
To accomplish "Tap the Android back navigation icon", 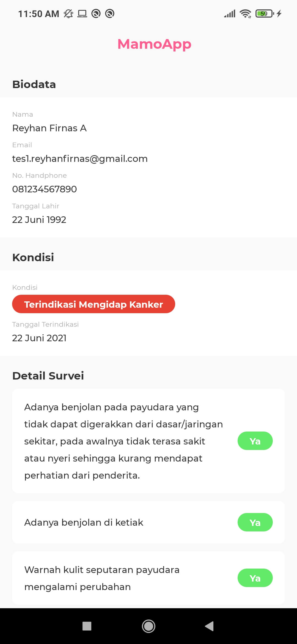I will 210,626.
